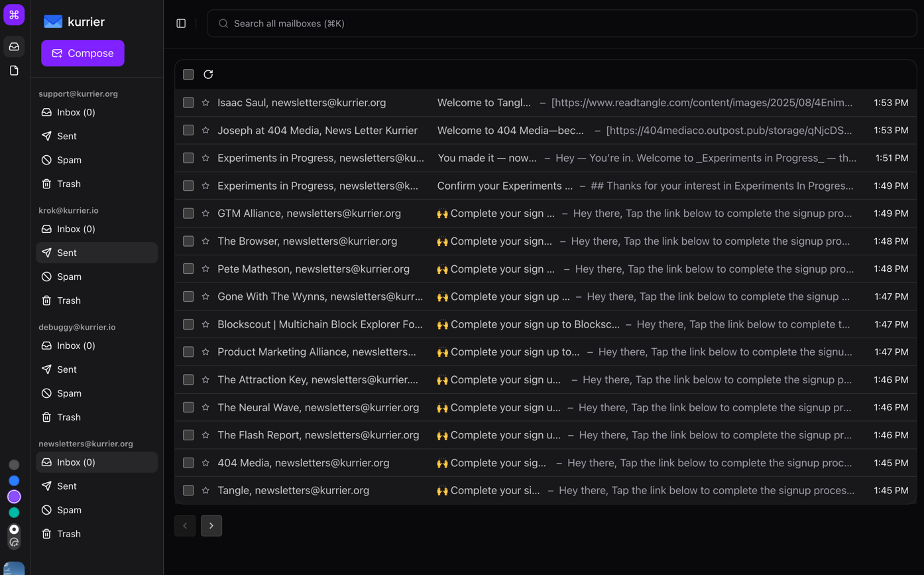Select the checkbox on Isaac Saul's email
This screenshot has width=924, height=575.
point(188,102)
